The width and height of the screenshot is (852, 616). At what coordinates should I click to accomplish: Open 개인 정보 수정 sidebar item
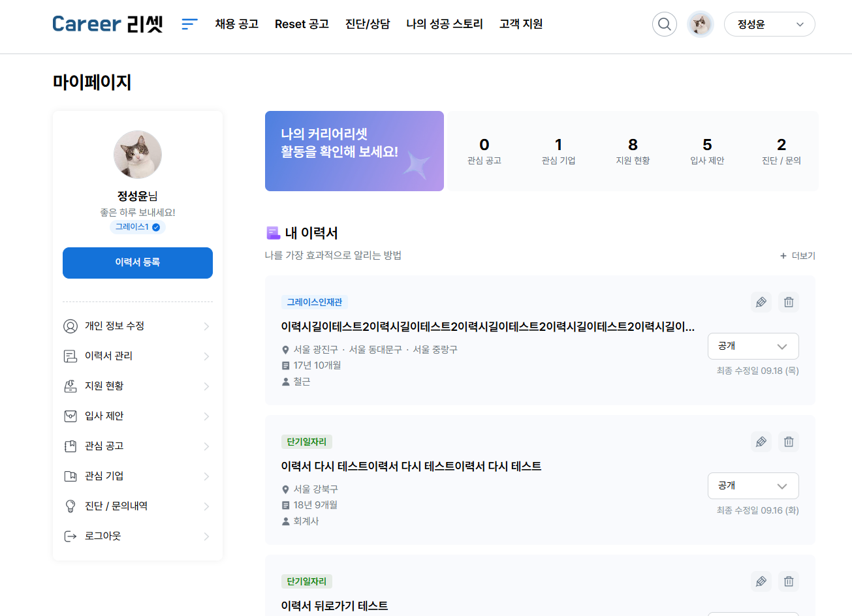(x=138, y=326)
